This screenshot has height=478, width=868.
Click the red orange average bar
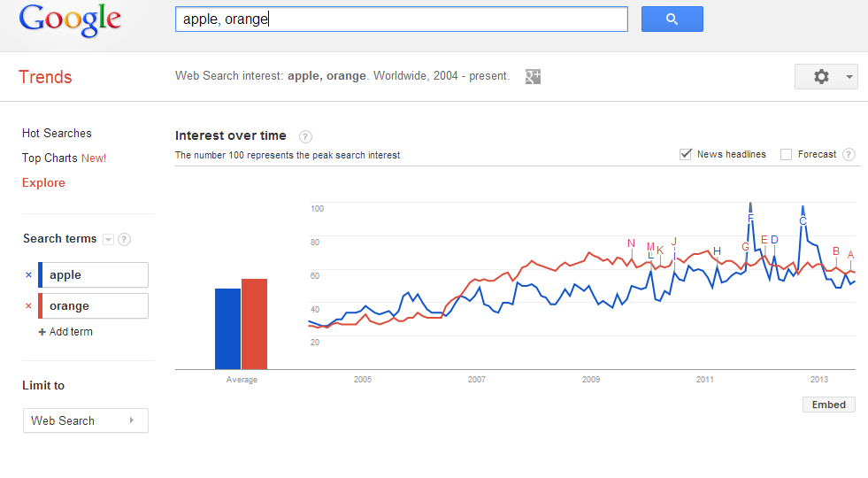[x=254, y=323]
